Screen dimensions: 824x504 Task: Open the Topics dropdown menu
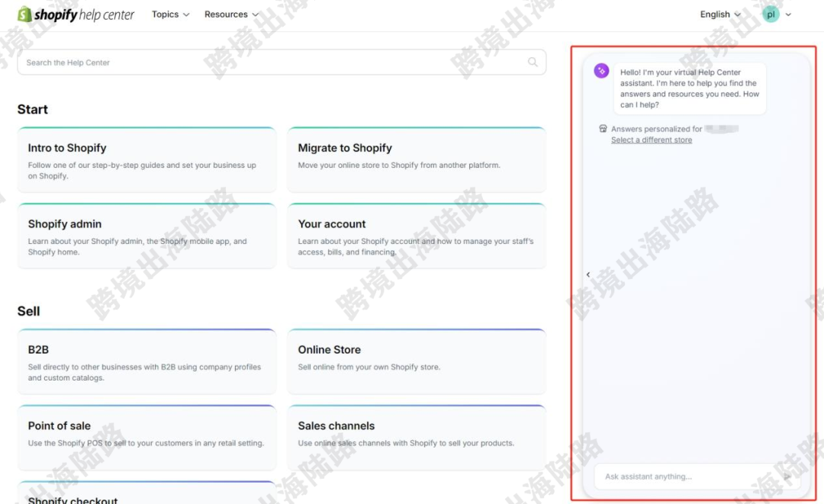point(170,14)
